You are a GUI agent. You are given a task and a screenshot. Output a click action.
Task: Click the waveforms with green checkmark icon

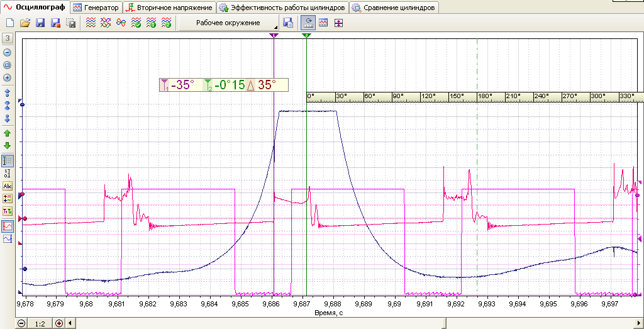point(136,23)
